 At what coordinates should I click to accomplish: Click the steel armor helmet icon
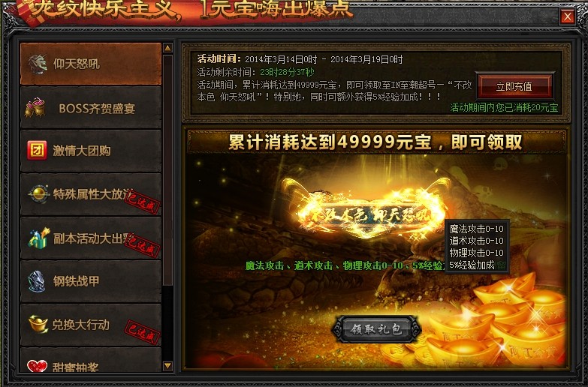pyautogui.click(x=37, y=281)
